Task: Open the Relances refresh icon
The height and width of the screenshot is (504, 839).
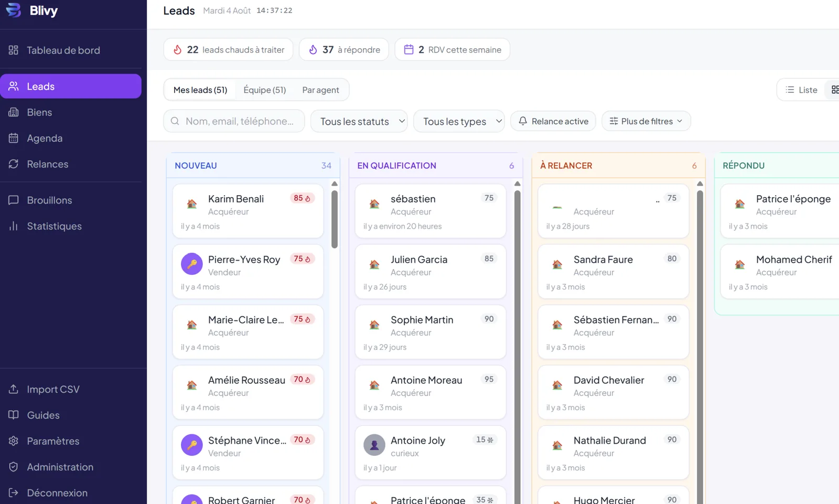Action: point(14,164)
